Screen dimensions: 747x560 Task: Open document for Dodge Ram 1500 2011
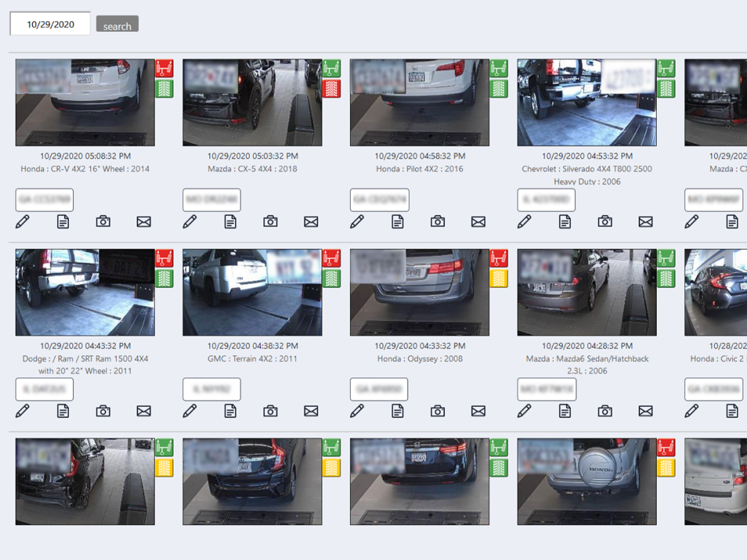(63, 411)
